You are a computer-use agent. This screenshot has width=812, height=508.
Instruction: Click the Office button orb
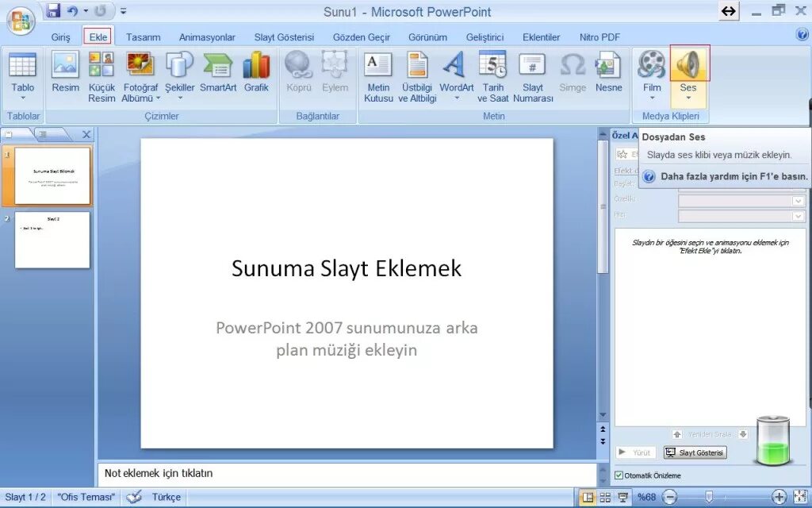point(21,21)
